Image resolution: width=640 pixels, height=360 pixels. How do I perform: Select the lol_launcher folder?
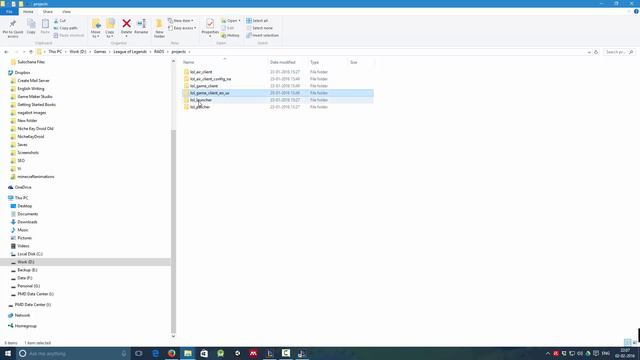(x=201, y=100)
